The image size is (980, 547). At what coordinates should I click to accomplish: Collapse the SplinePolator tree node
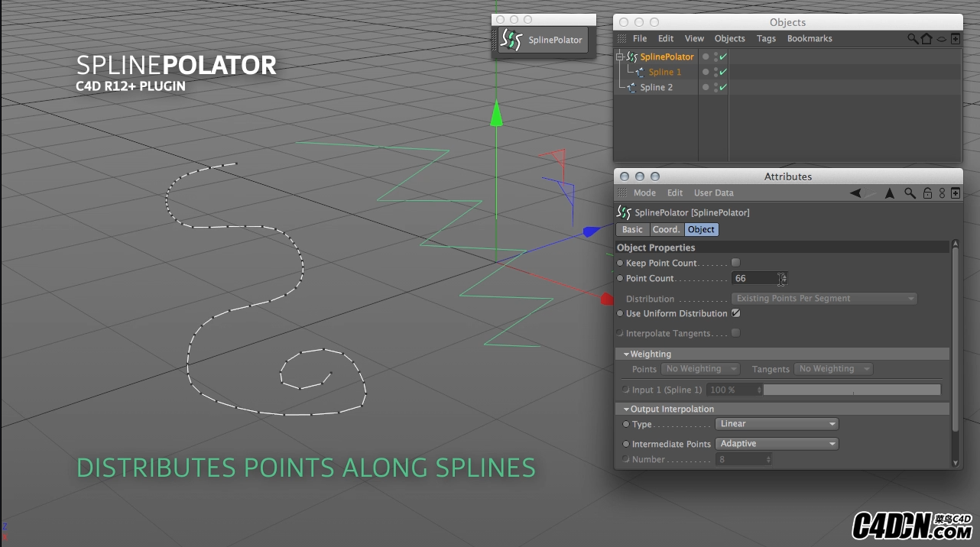click(620, 57)
